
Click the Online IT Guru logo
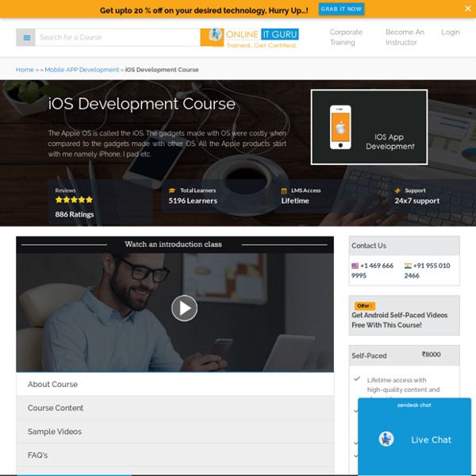pos(254,38)
